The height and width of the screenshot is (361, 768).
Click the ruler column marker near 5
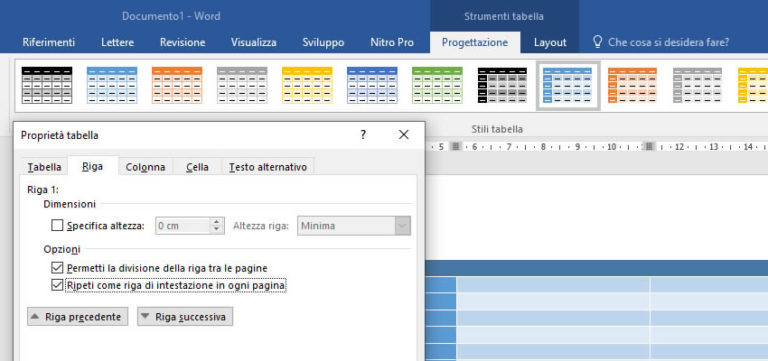(456, 146)
